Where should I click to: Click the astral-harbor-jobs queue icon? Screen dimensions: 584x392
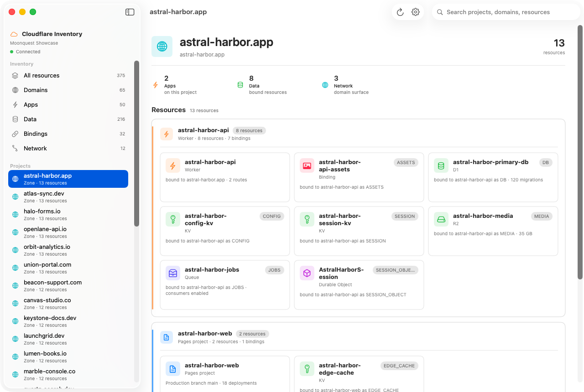(173, 273)
